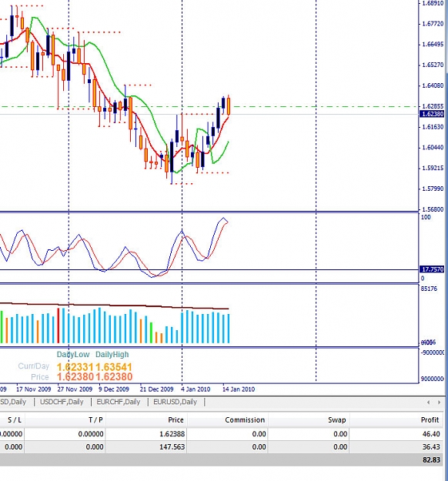
Task: Click the 21 Dec 2009 date label
Action: click(156, 389)
